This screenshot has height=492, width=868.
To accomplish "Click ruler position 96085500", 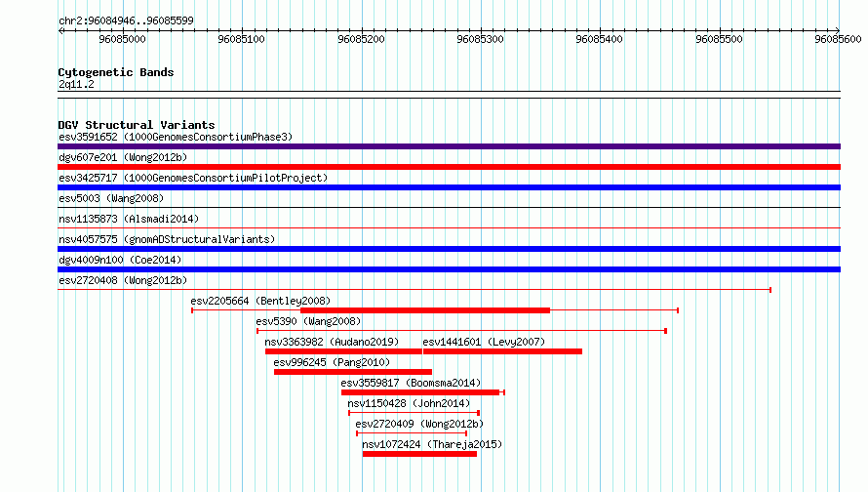I will coord(719,39).
